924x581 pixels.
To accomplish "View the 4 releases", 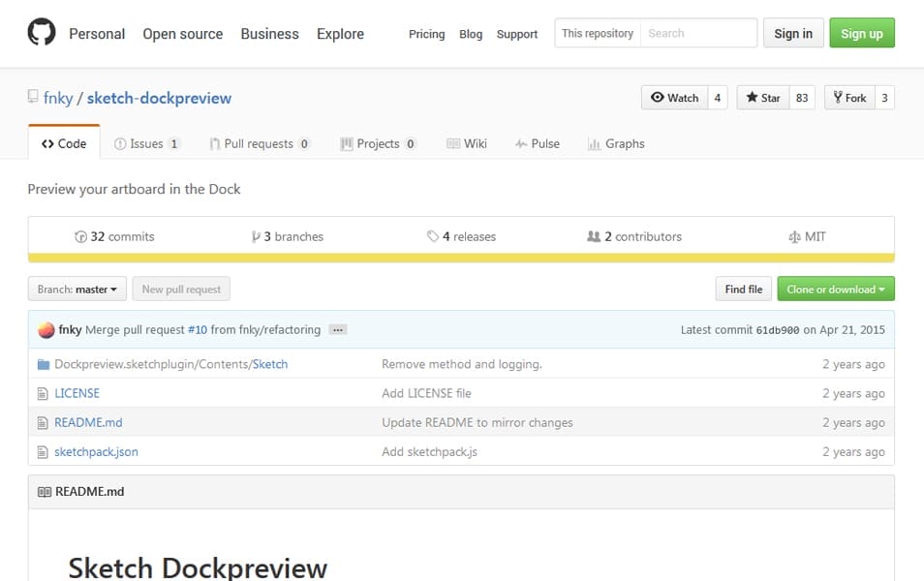I will coord(461,237).
